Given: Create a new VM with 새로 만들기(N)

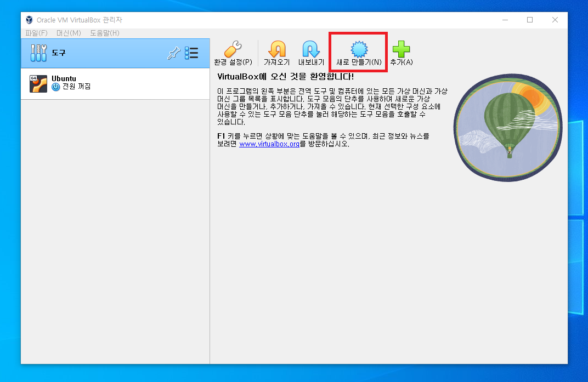Looking at the screenshot, I should click(x=359, y=53).
